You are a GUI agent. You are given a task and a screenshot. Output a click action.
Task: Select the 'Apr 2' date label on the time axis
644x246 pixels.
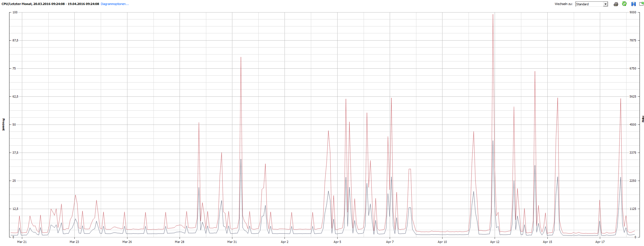click(285, 242)
